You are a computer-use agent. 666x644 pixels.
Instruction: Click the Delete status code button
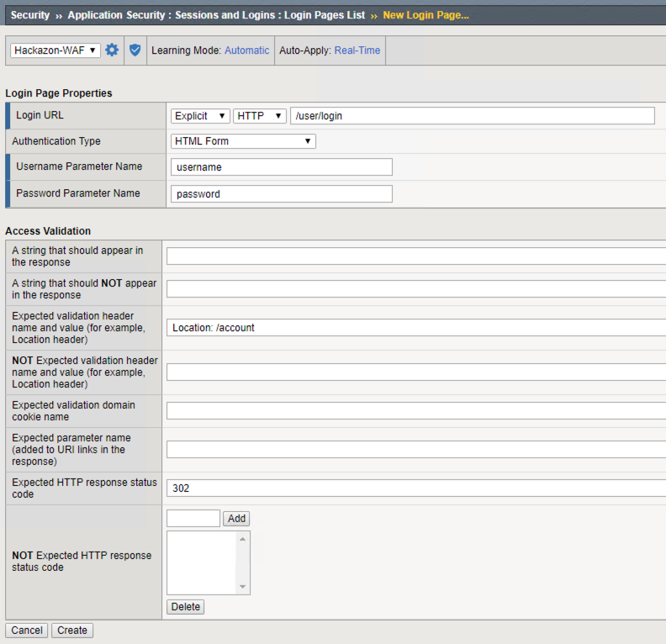click(x=185, y=607)
